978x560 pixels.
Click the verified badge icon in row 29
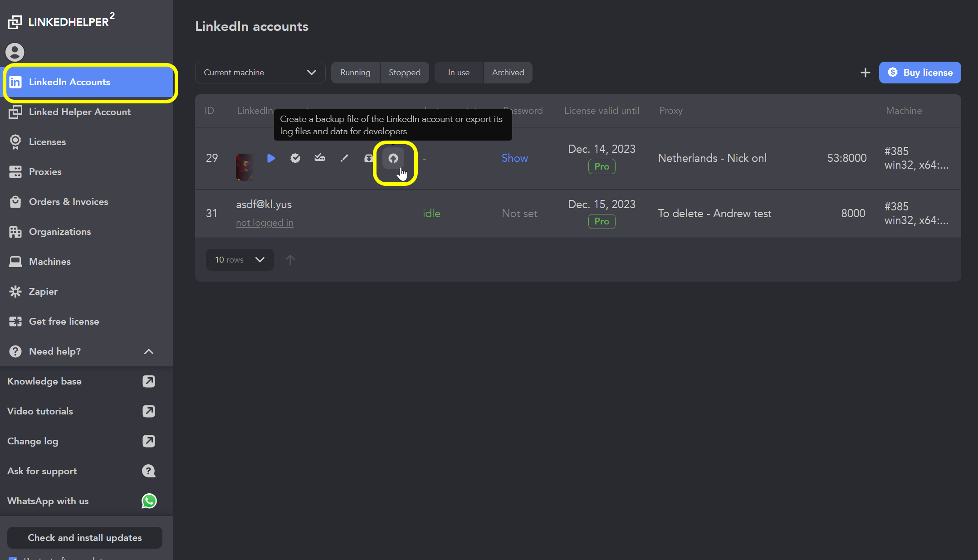pos(295,158)
